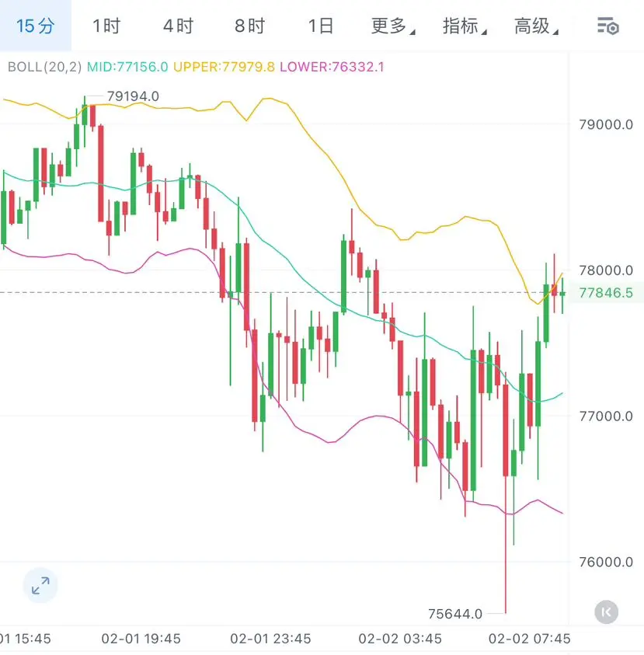This screenshot has width=644, height=655.
Task: Click the 77000.0 price axis label
Action: point(606,416)
